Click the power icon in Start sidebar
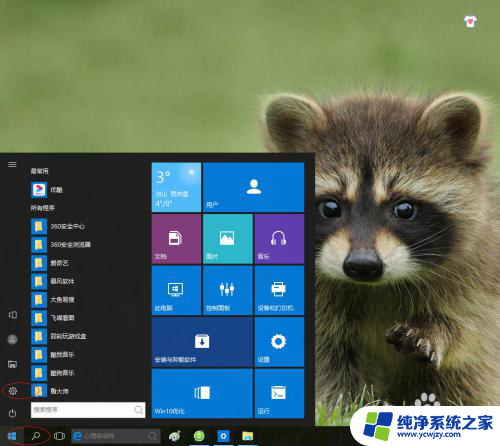Screen dimensions: 500x446 coord(12,414)
